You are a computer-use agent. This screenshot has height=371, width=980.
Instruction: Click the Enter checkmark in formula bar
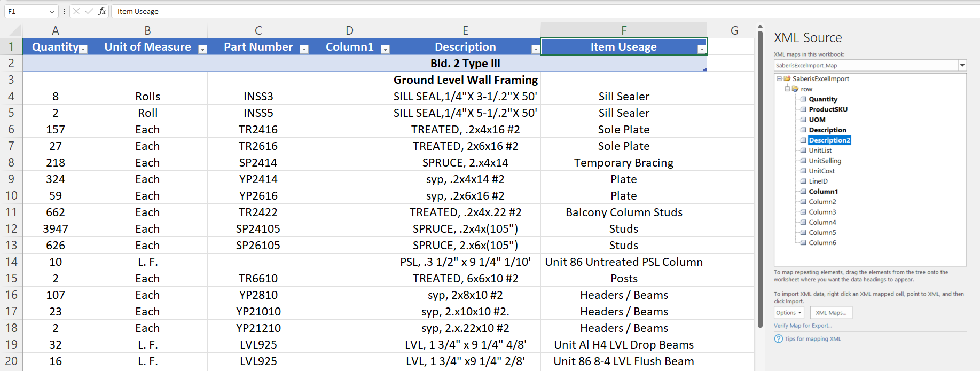(89, 11)
